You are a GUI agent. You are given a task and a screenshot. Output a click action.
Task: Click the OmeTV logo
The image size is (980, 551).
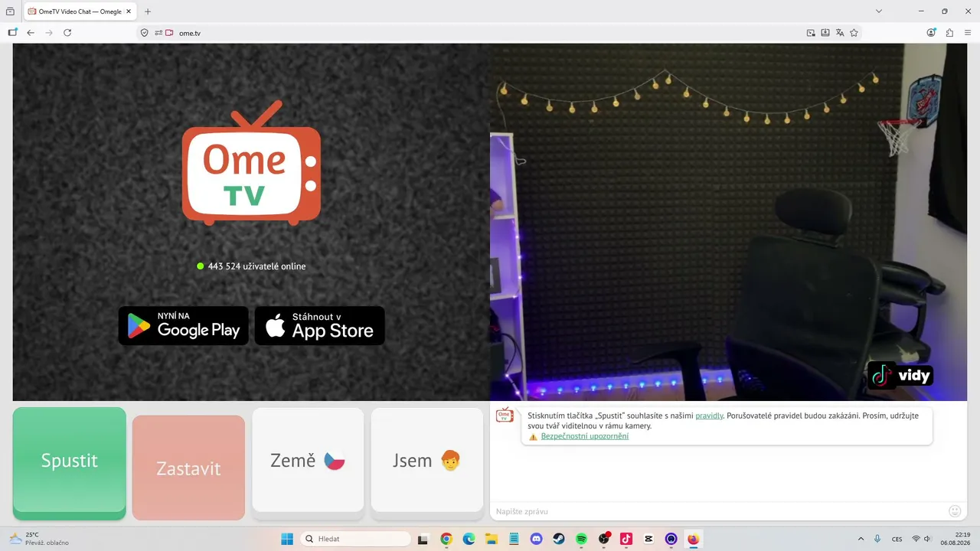coord(251,164)
